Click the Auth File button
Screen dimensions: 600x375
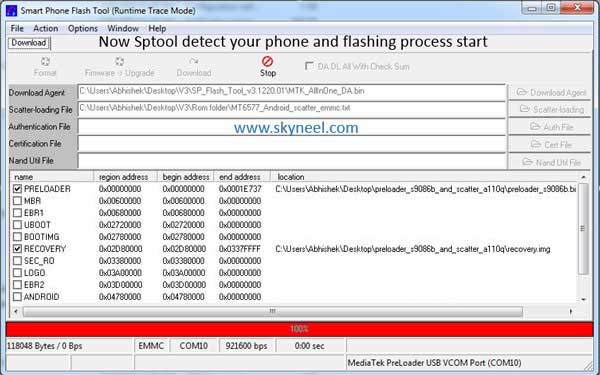(x=550, y=127)
